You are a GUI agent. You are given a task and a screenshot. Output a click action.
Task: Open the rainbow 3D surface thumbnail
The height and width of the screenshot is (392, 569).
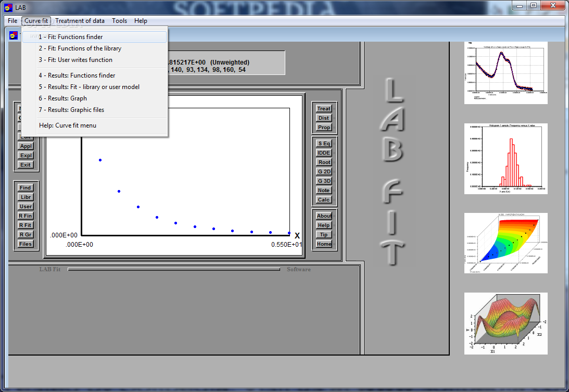point(506,243)
